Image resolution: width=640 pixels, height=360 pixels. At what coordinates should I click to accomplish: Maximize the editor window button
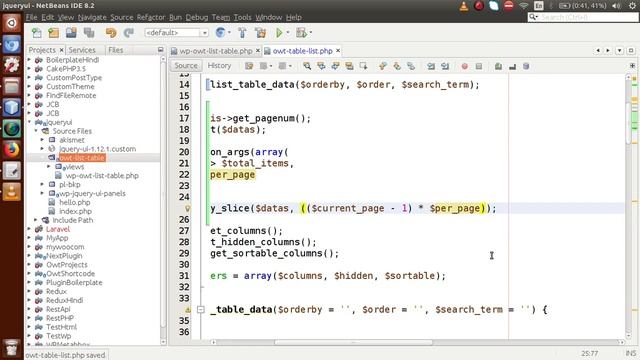(631, 51)
